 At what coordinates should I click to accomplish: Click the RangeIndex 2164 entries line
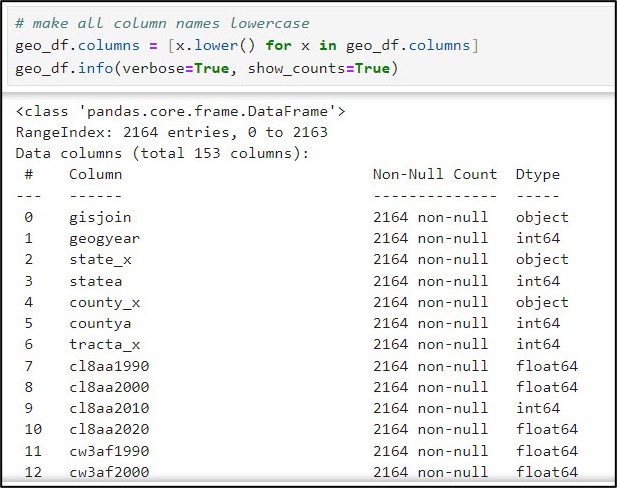pyautogui.click(x=171, y=132)
